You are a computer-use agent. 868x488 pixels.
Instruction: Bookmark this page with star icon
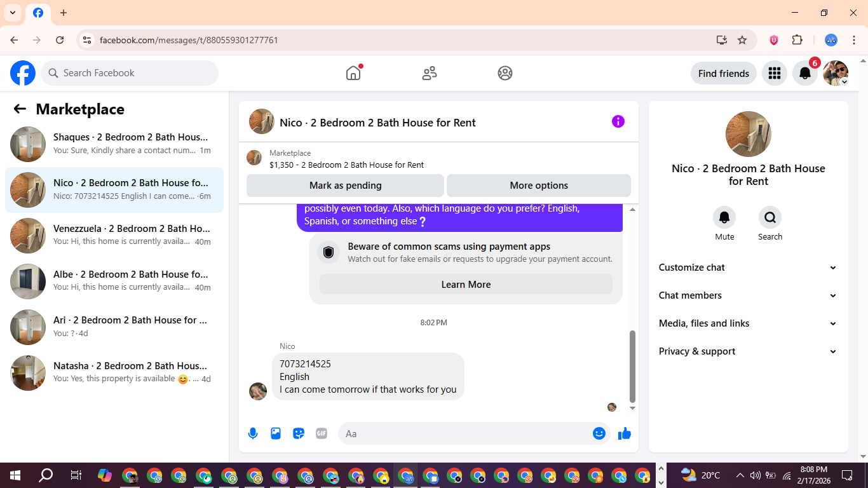point(742,40)
